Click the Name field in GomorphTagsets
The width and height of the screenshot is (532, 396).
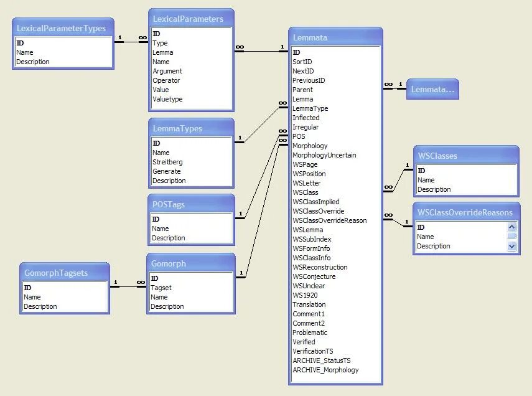(65, 297)
